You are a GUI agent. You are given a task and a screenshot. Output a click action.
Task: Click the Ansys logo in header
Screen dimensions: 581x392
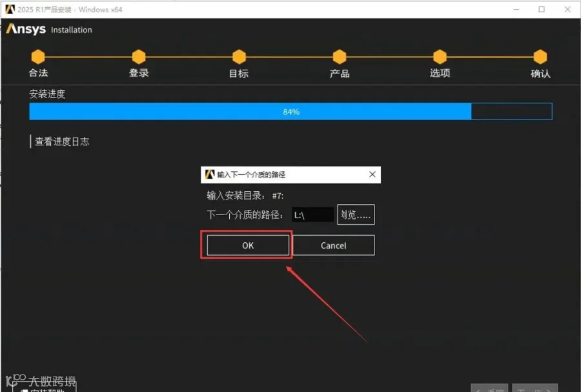point(26,29)
